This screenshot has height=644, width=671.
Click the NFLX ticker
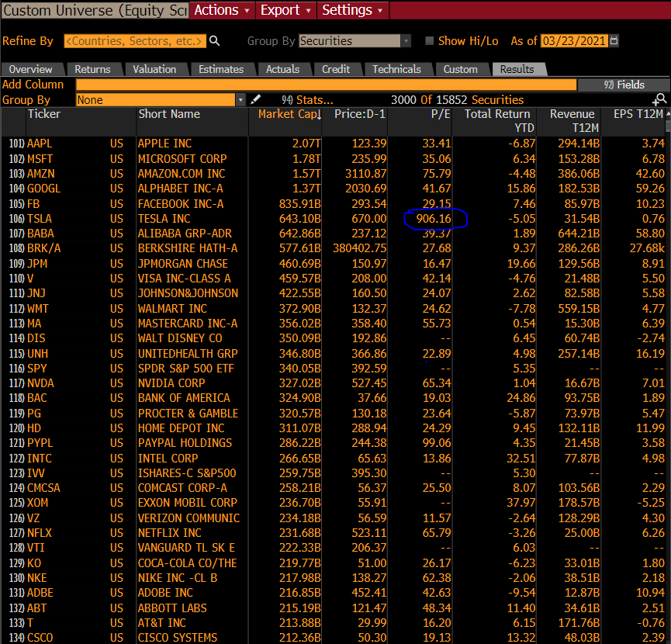pos(40,533)
